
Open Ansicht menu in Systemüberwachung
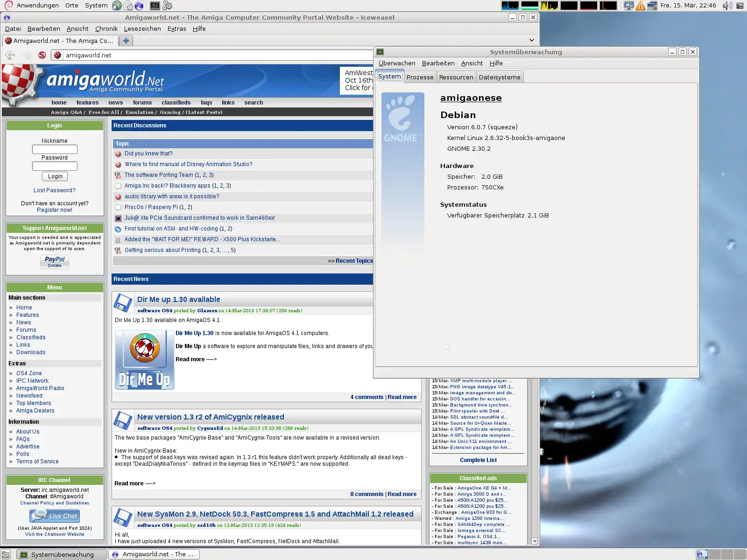coord(472,63)
